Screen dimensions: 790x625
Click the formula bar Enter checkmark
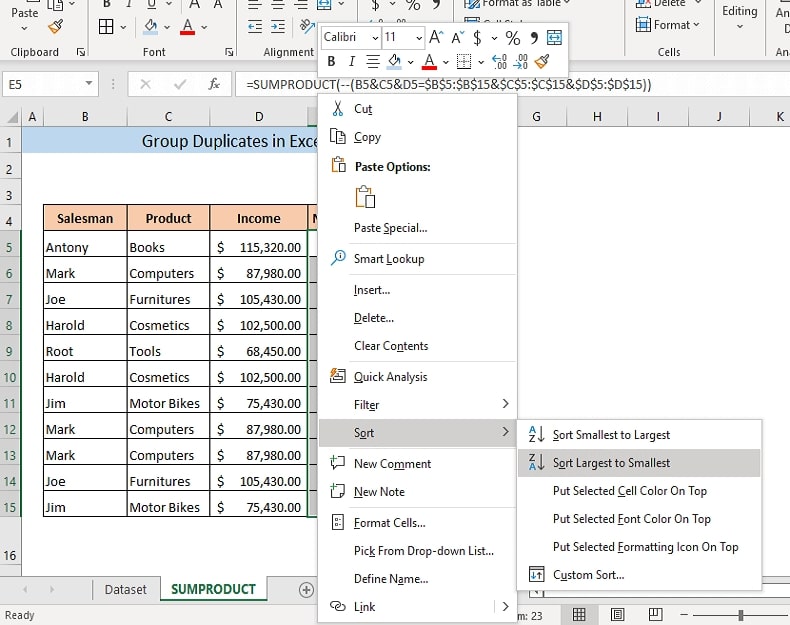pos(180,84)
